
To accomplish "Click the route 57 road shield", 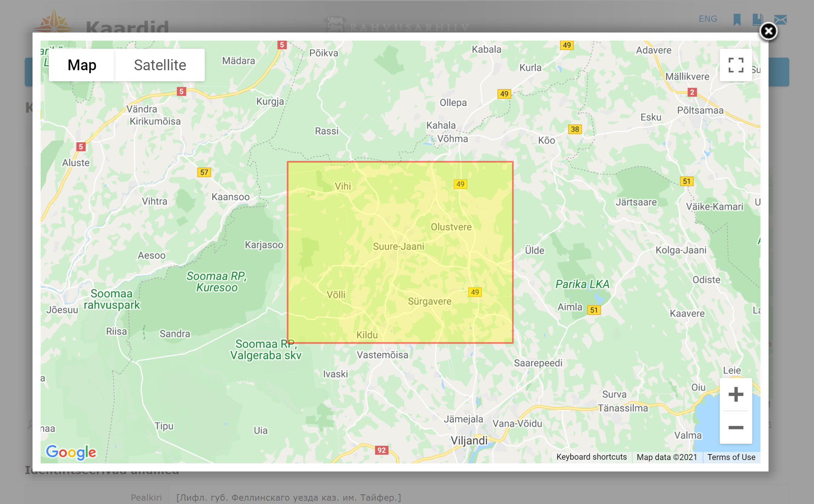I will click(204, 172).
